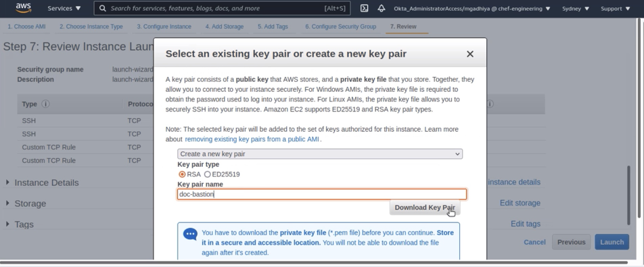Click the info icon beside Type column
Viewport: 644px width, 267px height.
(x=45, y=104)
